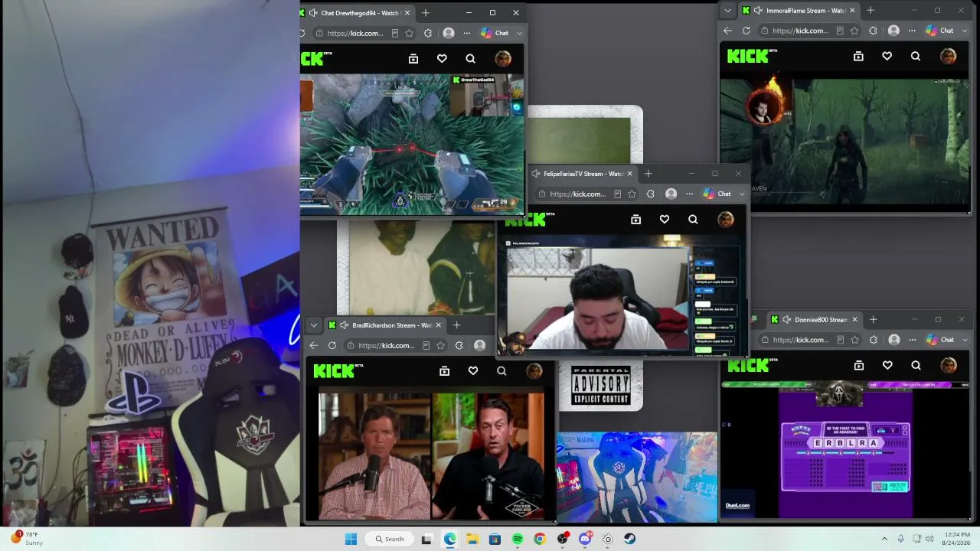Favorite the page in Drewthegod94 window address bar
This screenshot has width=980, height=551.
[x=410, y=34]
